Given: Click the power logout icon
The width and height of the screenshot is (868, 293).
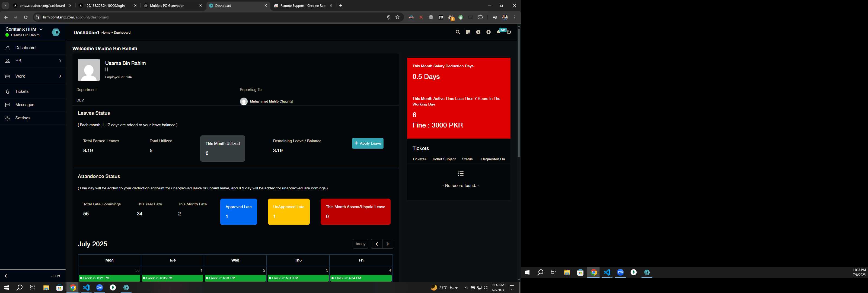Looking at the screenshot, I should [509, 32].
